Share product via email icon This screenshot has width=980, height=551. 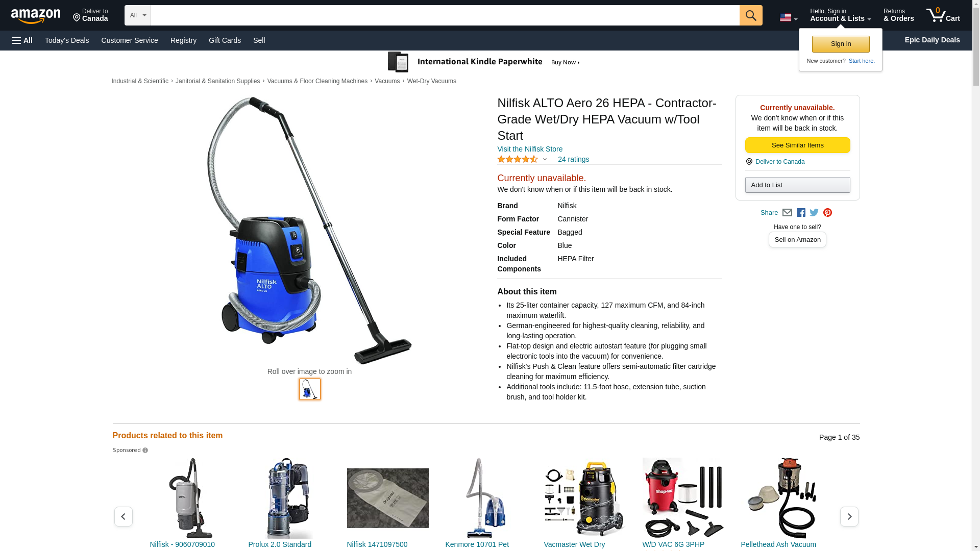[787, 213]
